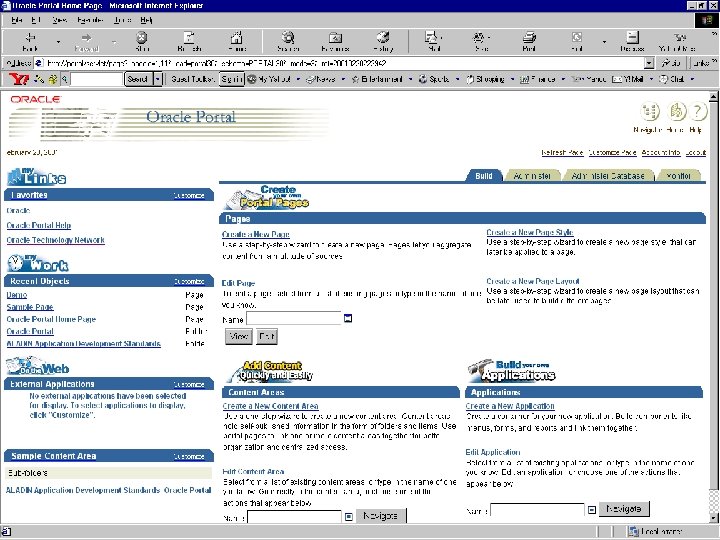Click the Yahoo toolbar Sports icon
Screen dimensions: 720x540
tap(423, 79)
